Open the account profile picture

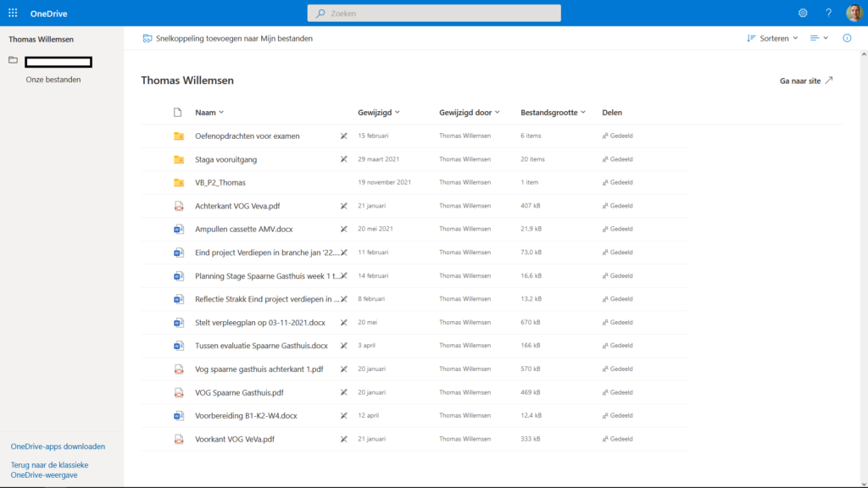click(854, 13)
